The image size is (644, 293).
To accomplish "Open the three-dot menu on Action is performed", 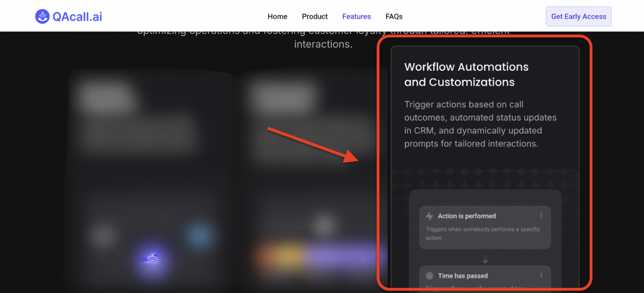I will coord(541,216).
